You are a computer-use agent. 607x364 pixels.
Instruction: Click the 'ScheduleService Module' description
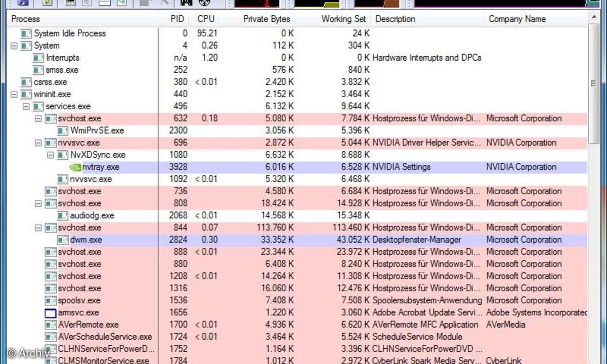[417, 337]
